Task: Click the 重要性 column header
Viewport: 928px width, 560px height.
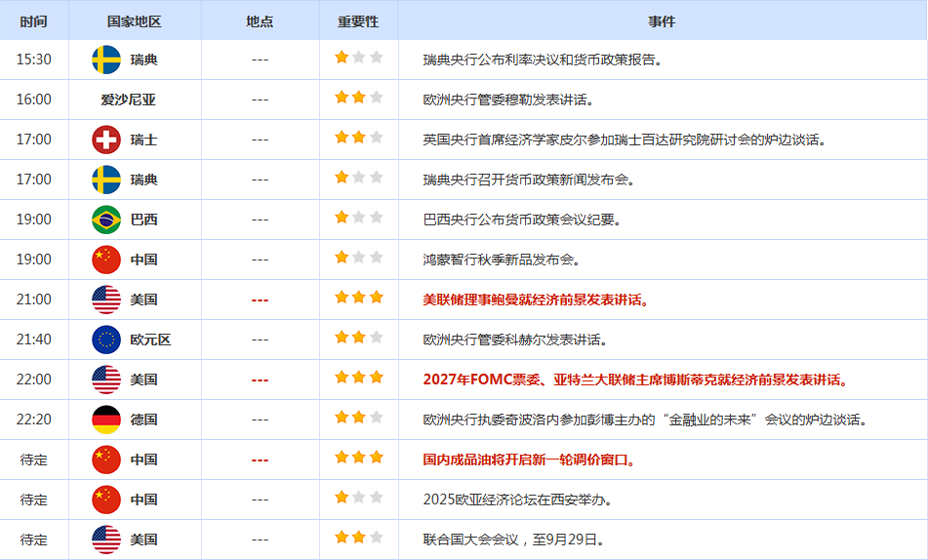Action: 358,20
